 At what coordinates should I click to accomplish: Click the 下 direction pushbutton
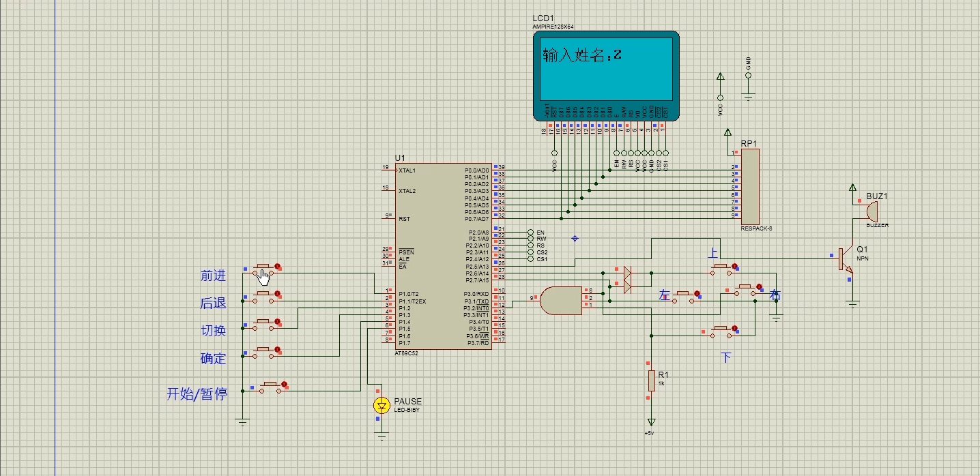[722, 331]
